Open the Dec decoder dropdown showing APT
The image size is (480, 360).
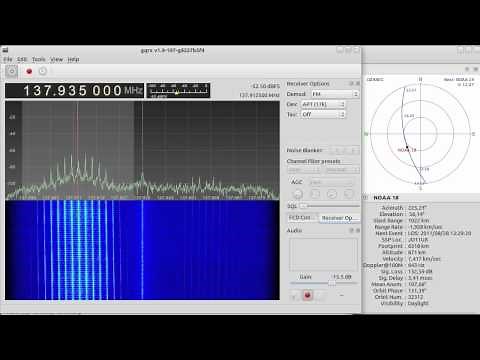tap(323, 104)
